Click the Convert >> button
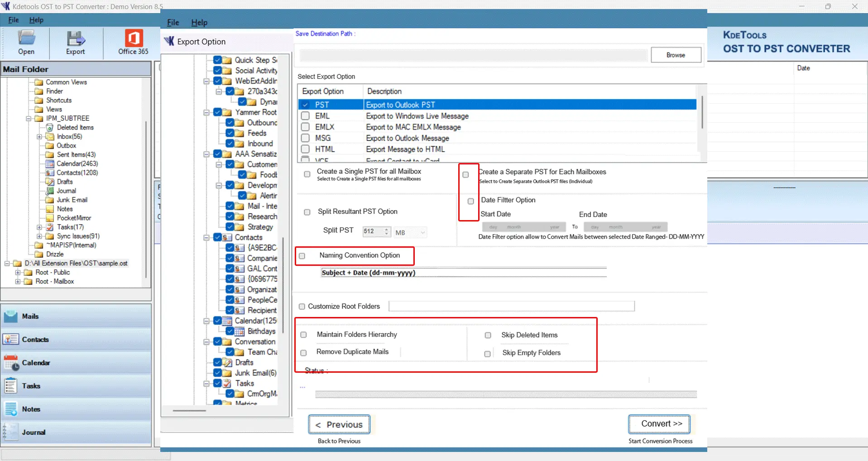This screenshot has width=868, height=461. point(659,424)
